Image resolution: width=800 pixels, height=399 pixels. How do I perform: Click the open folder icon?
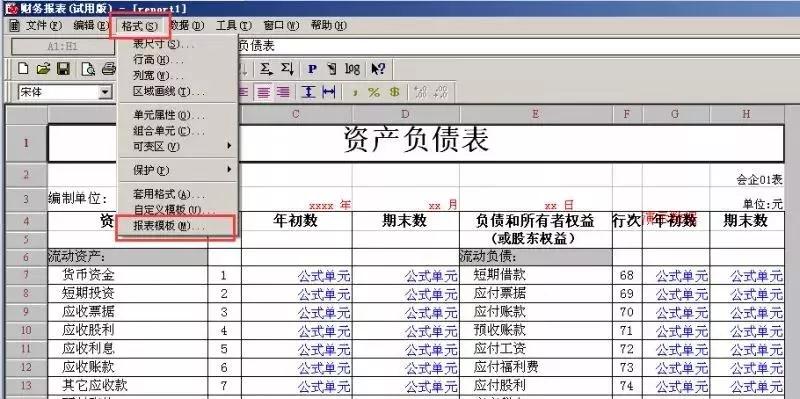43,68
